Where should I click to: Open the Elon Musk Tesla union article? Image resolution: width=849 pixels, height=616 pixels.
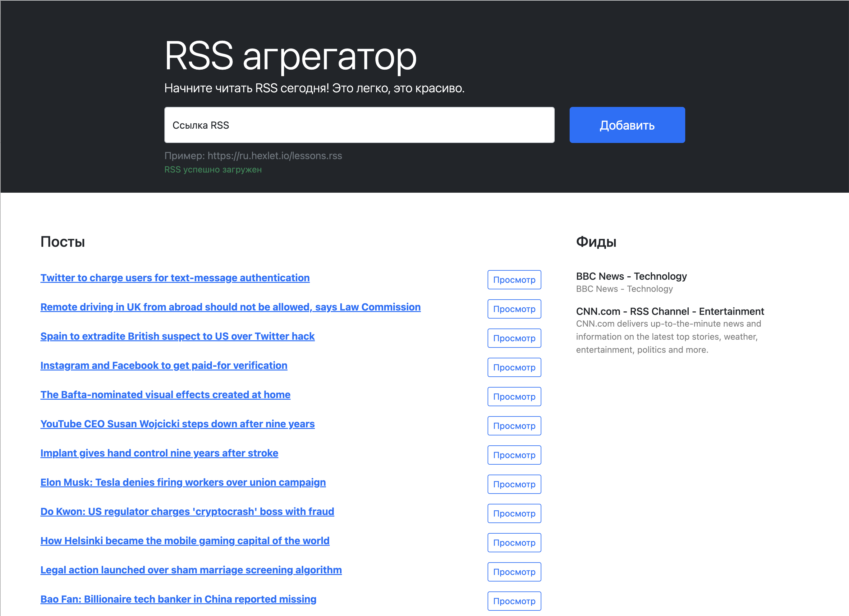tap(183, 482)
